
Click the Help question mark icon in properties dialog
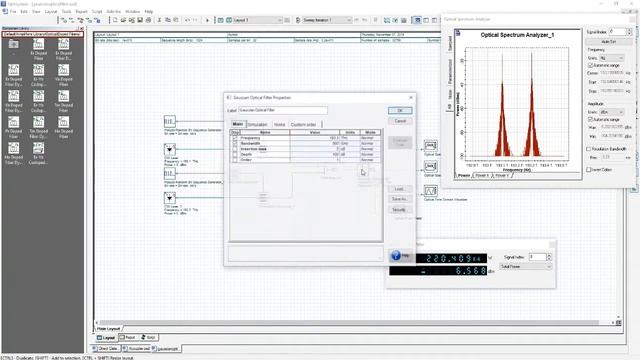coord(396,256)
